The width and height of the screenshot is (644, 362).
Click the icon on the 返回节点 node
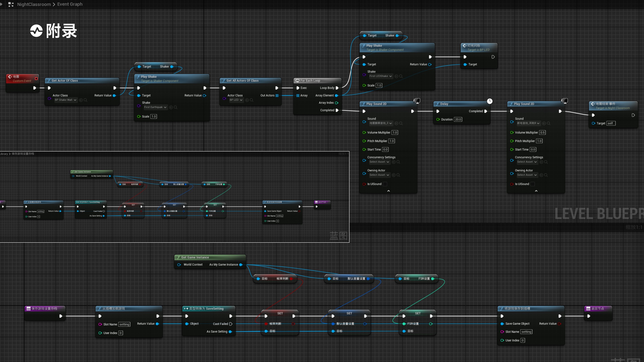pyautogui.click(x=588, y=309)
